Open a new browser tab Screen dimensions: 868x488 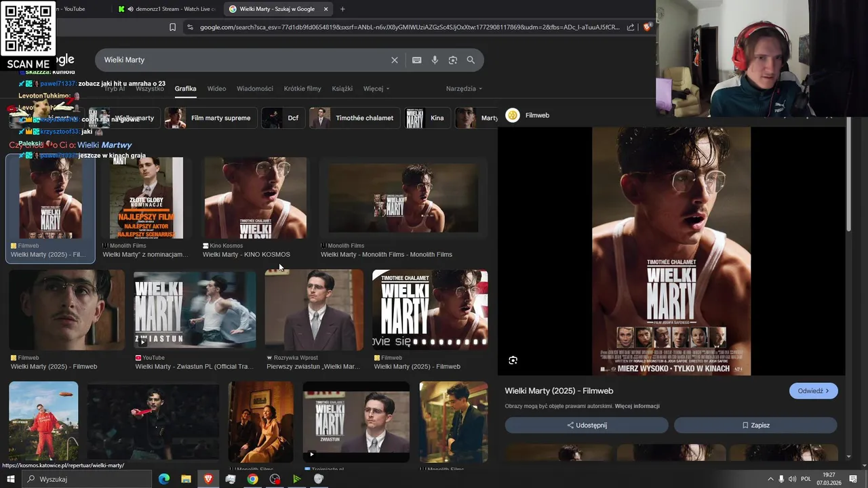coord(342,9)
